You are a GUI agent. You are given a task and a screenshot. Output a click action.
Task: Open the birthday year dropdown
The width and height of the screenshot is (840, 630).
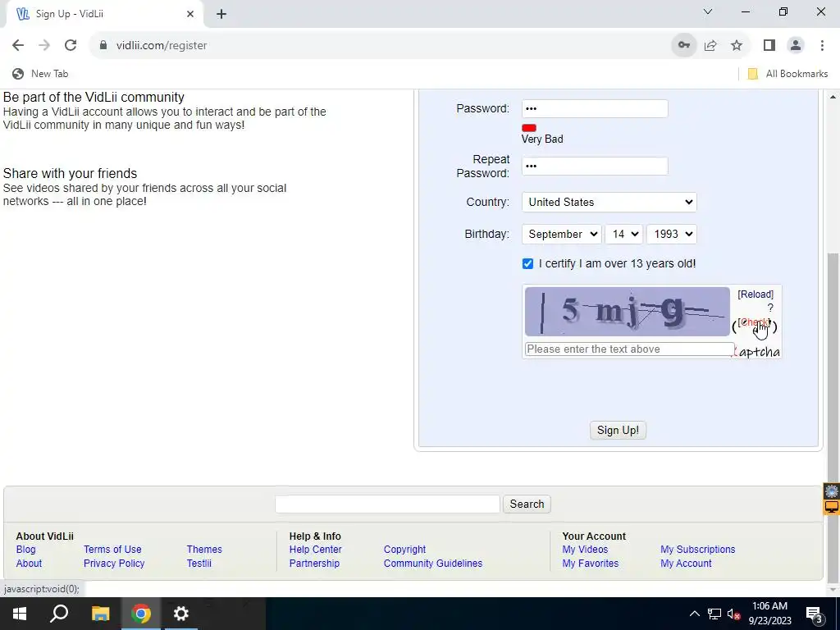coord(672,234)
